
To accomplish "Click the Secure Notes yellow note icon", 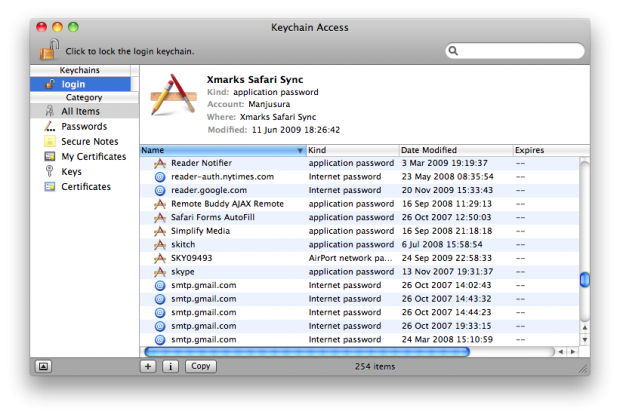I will [49, 142].
